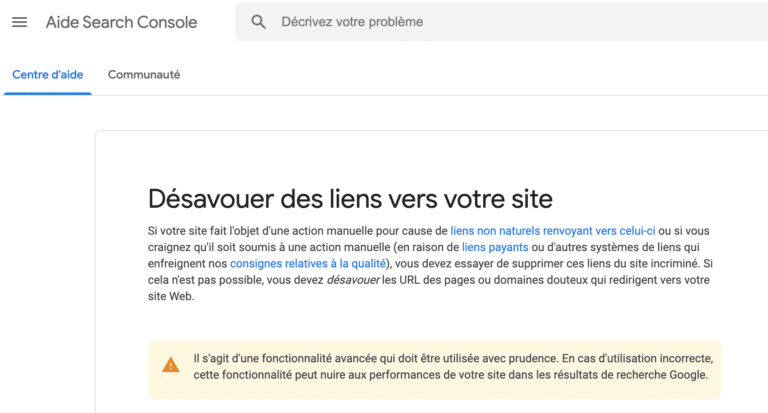This screenshot has width=768, height=413.
Task: Click the words "site Web." ending the paragraph
Action: [171, 298]
